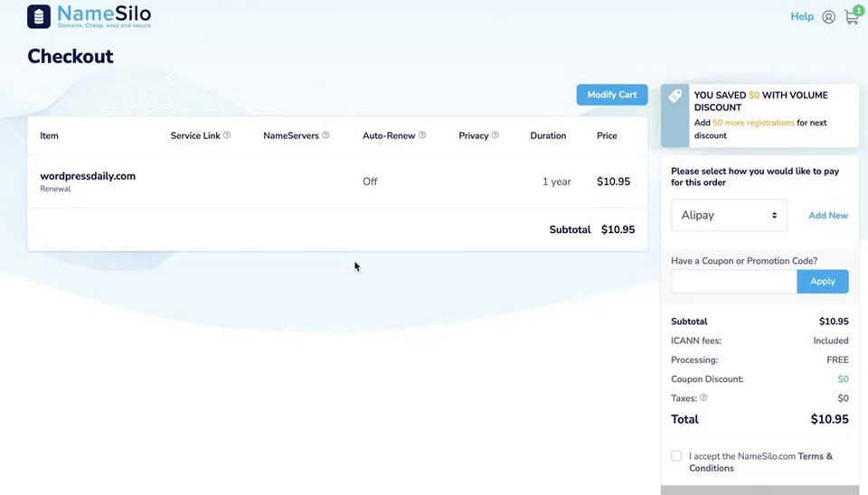Click the Auto-Renew help icon
The height and width of the screenshot is (495, 868).
point(422,135)
